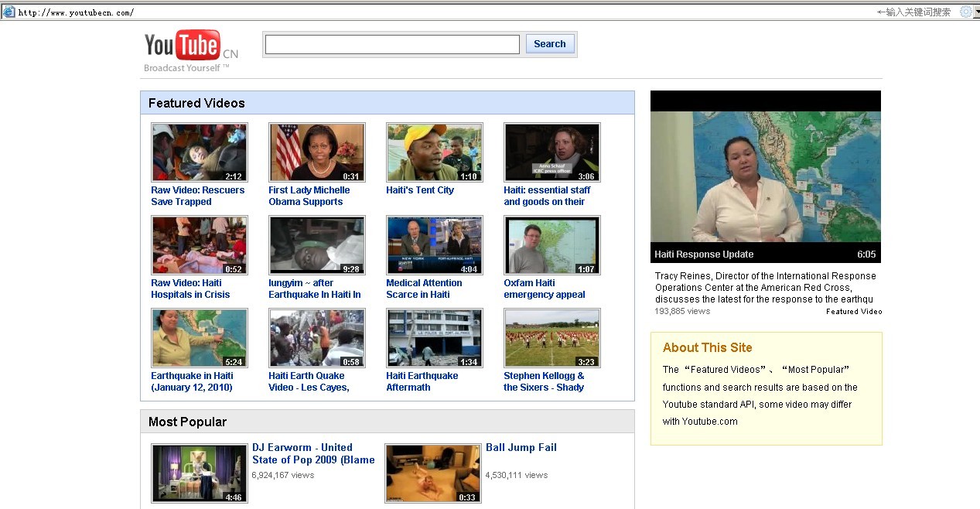Open Raw Video: Rescuers Save Trapped thumbnail
The image size is (980, 509).
tap(200, 152)
